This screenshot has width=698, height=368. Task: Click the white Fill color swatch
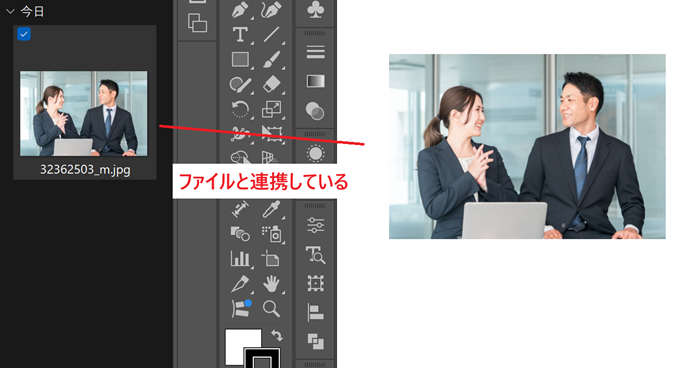click(238, 343)
